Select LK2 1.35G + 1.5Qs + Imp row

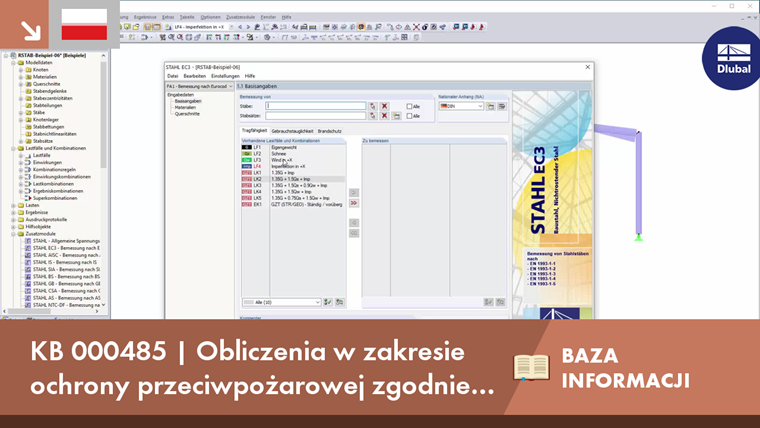[293, 179]
